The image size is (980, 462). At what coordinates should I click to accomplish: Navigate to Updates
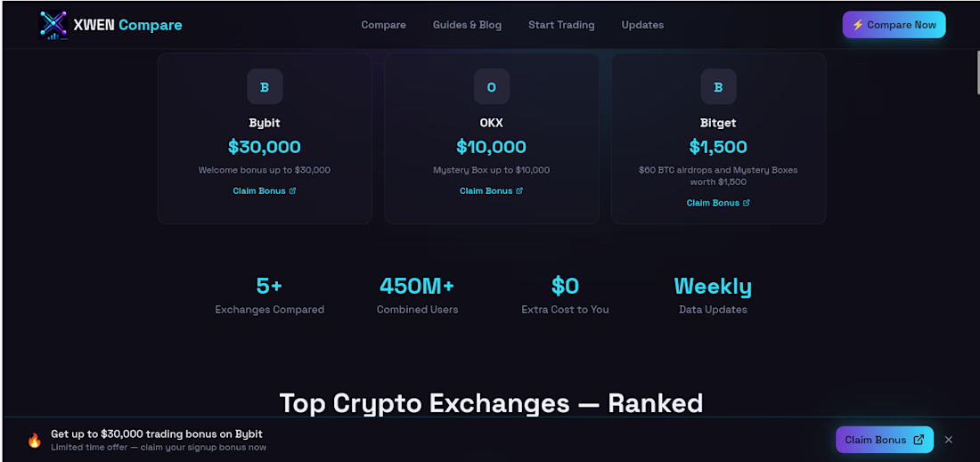pyautogui.click(x=642, y=25)
